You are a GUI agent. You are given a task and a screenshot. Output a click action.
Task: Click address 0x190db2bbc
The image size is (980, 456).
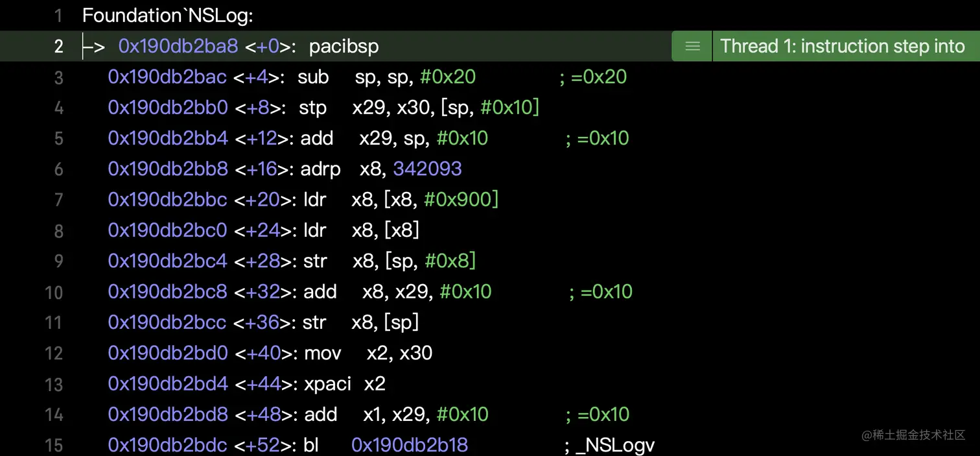[x=167, y=200]
